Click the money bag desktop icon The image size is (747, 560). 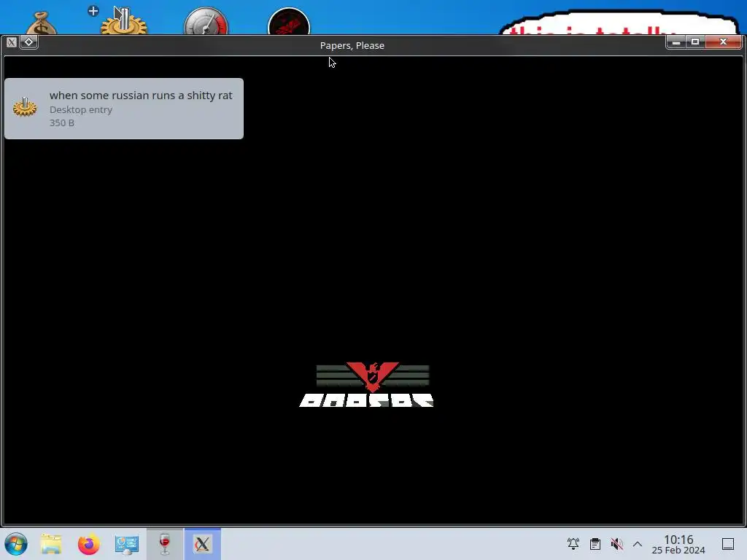click(42, 24)
